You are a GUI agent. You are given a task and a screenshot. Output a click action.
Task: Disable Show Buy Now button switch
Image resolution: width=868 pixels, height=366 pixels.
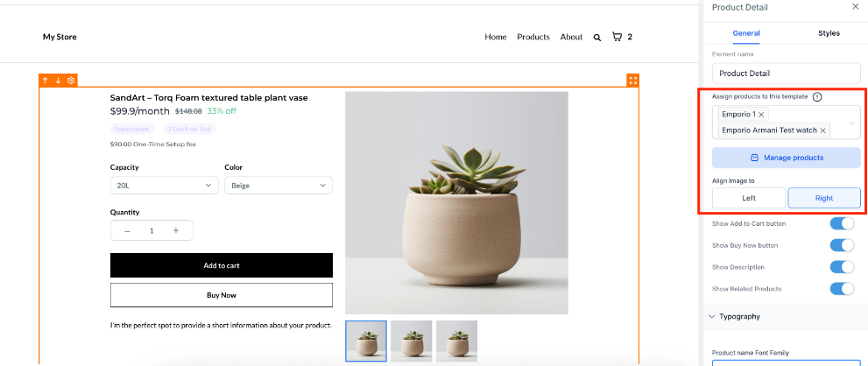842,245
